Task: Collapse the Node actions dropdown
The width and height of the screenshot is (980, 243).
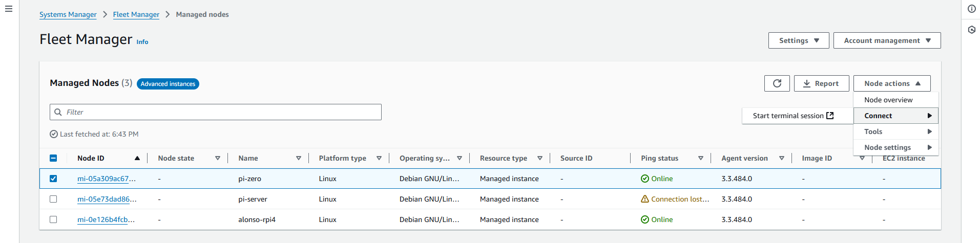Action: pyautogui.click(x=892, y=83)
